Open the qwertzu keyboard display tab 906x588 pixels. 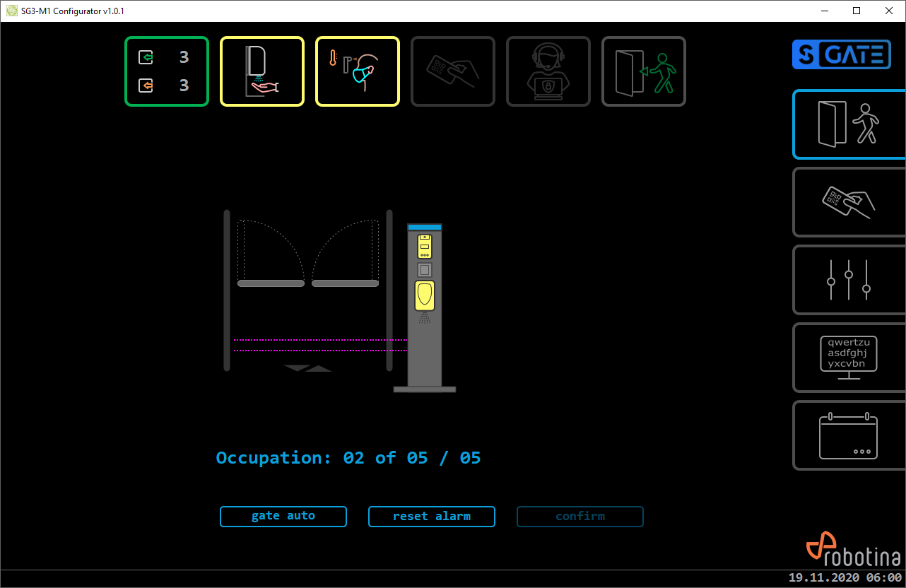pos(848,358)
